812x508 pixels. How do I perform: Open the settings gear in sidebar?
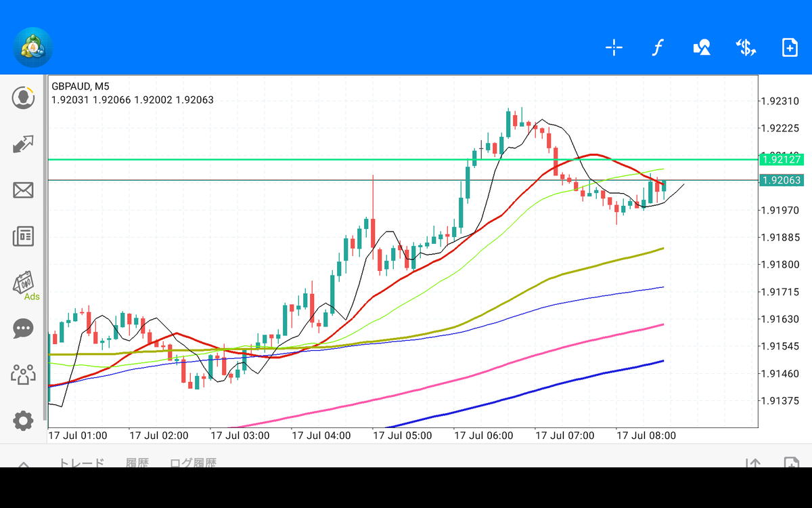click(23, 421)
